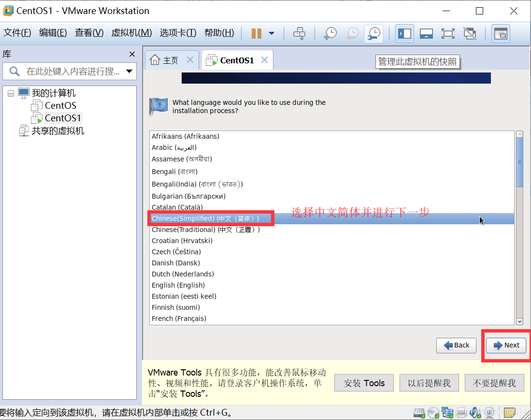Select English (English) language

[332, 285]
